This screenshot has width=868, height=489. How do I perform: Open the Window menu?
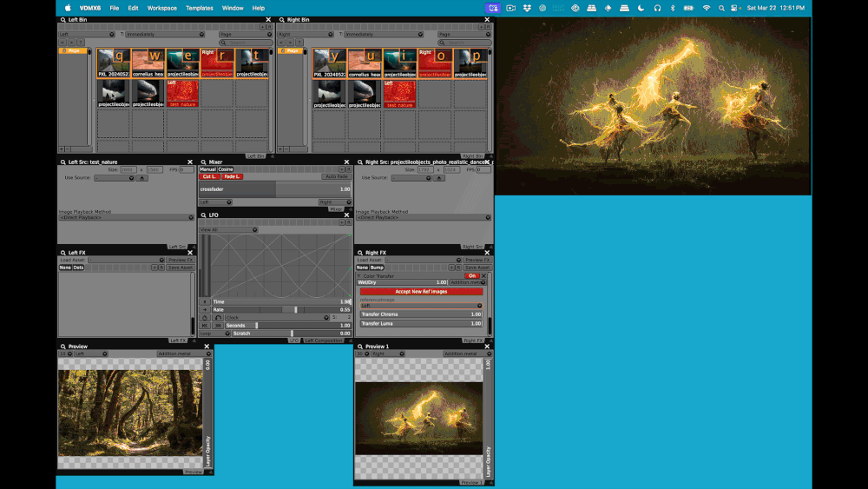point(233,9)
